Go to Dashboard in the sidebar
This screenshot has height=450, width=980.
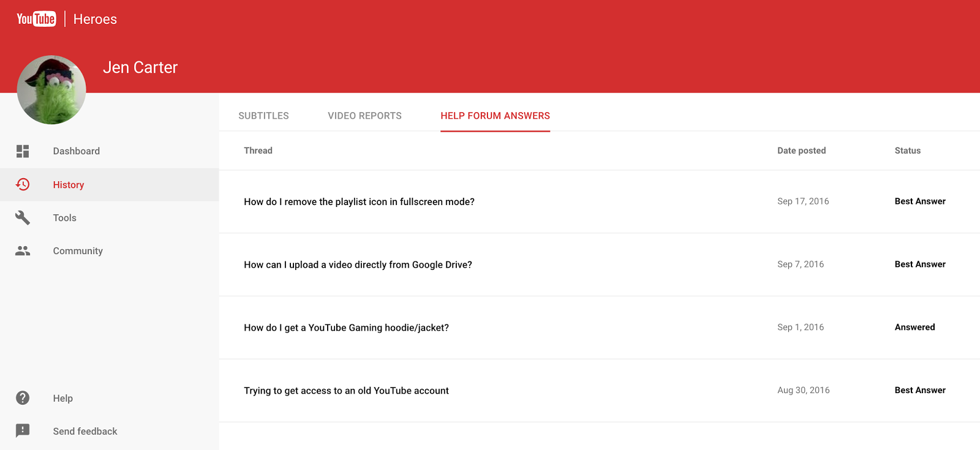[77, 151]
